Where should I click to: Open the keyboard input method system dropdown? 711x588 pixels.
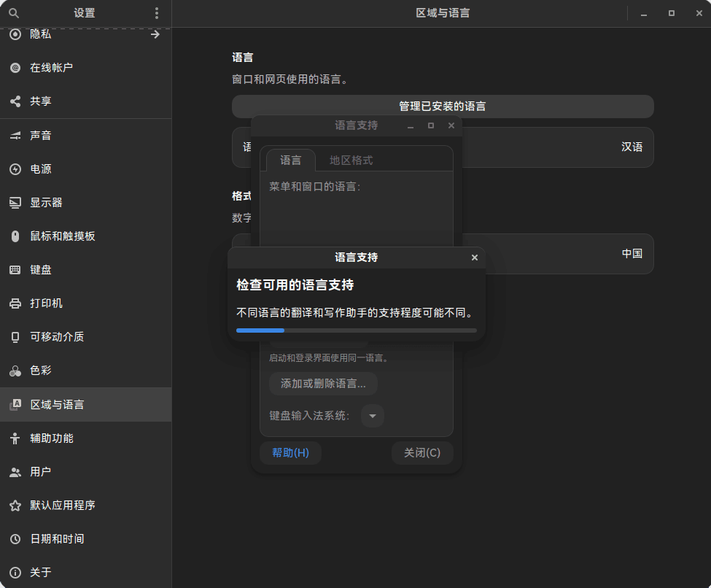pyautogui.click(x=372, y=416)
